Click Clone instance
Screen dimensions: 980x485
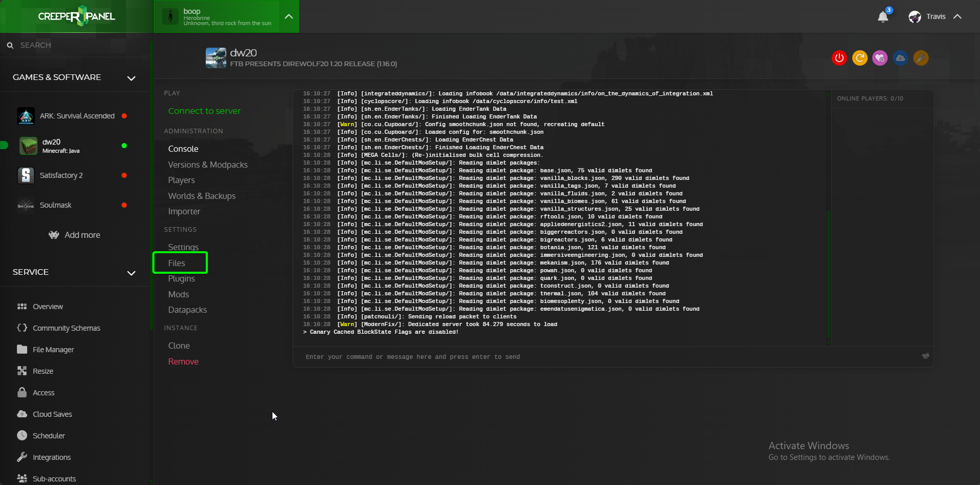coord(179,346)
